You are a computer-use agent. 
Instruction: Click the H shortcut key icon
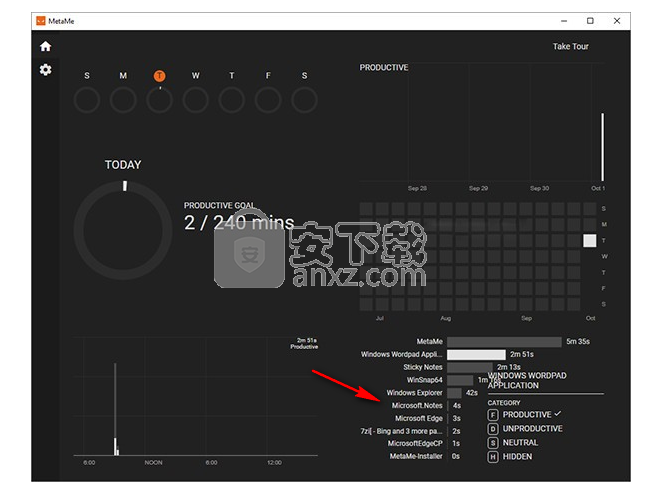coord(493,457)
